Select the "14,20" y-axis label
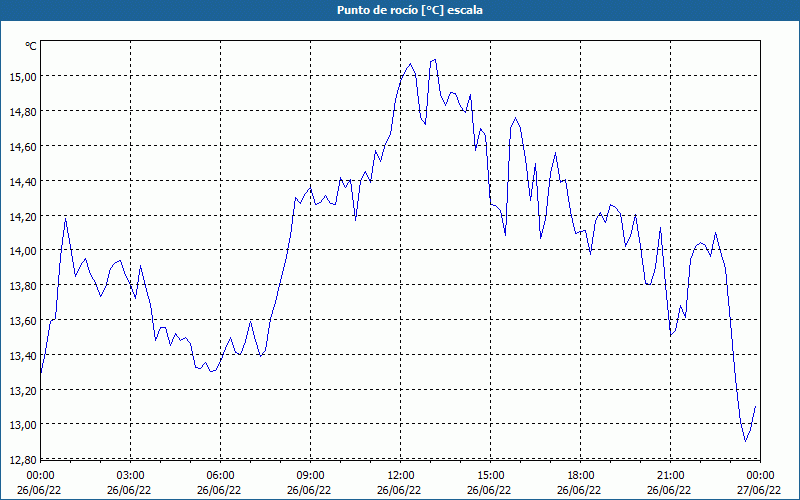800x500 pixels. click(23, 216)
